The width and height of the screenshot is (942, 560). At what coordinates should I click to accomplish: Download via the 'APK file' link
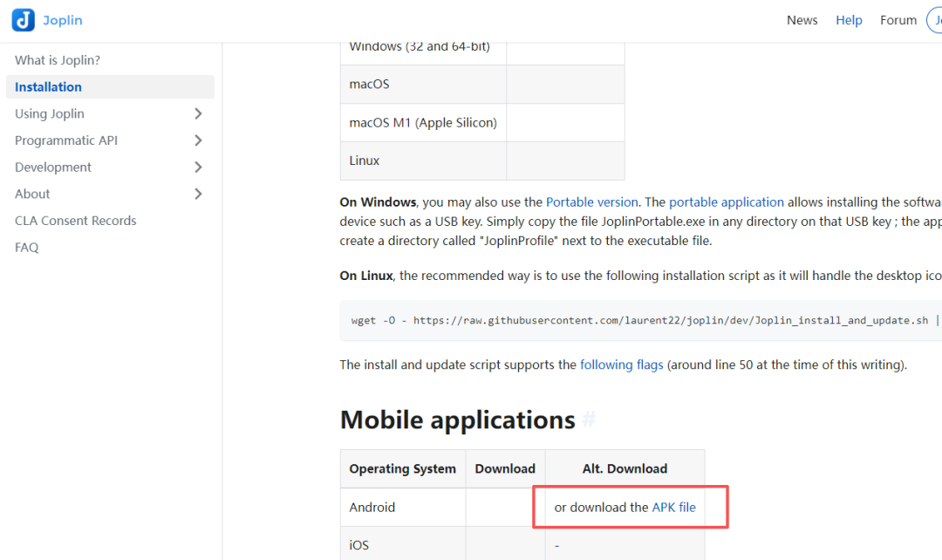click(673, 507)
